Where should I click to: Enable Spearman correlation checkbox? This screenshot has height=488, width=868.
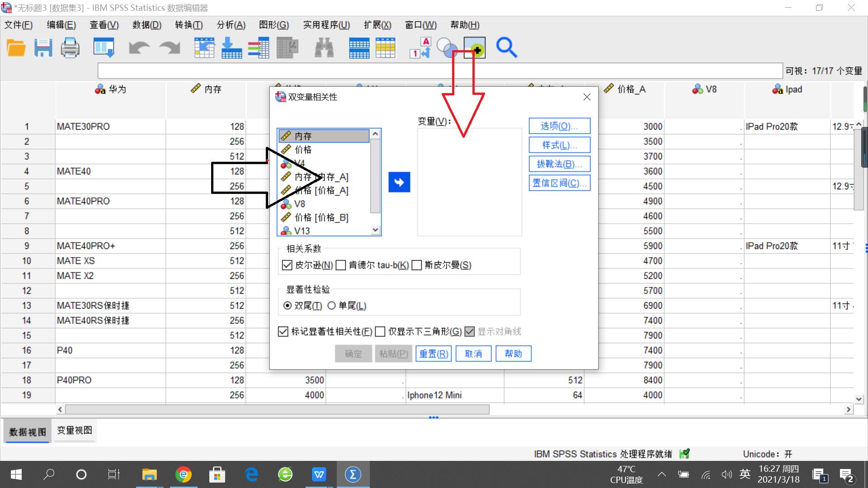[417, 265]
